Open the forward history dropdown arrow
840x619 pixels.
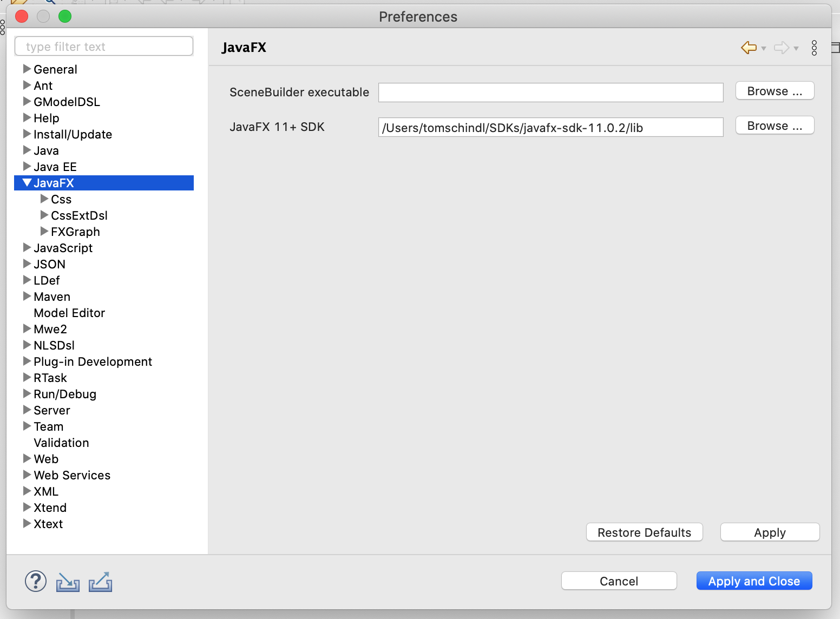[x=796, y=49]
